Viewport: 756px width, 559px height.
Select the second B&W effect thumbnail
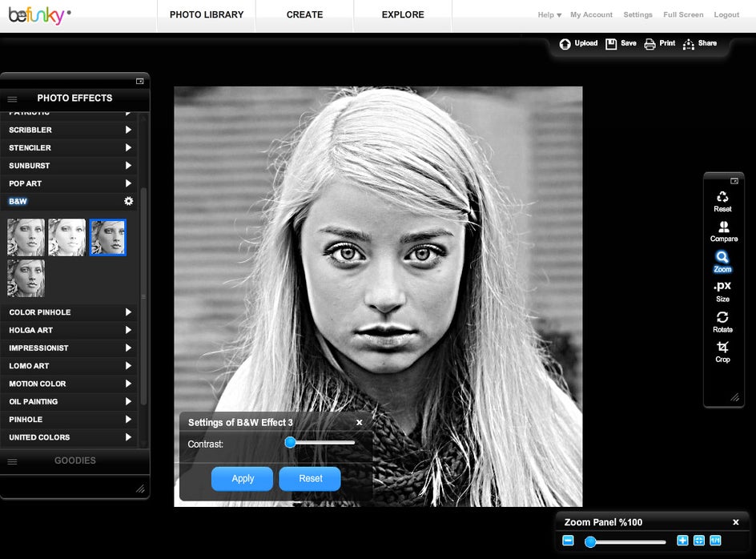point(67,237)
